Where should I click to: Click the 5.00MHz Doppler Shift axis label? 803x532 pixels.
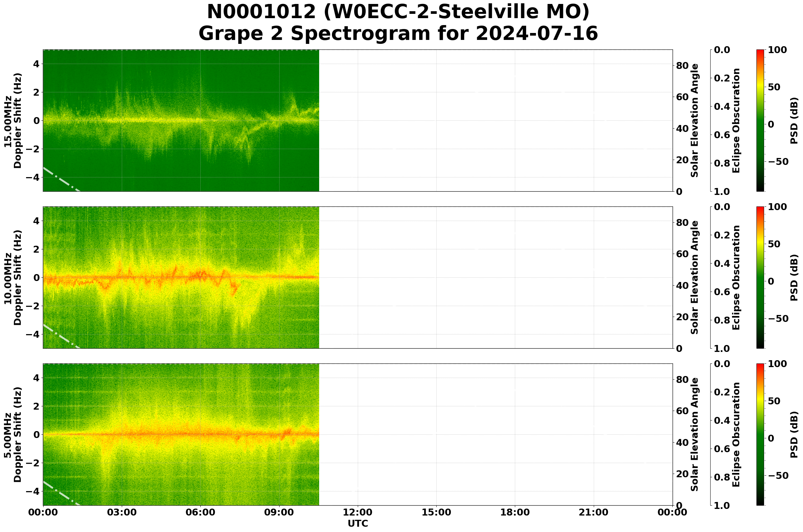13,435
